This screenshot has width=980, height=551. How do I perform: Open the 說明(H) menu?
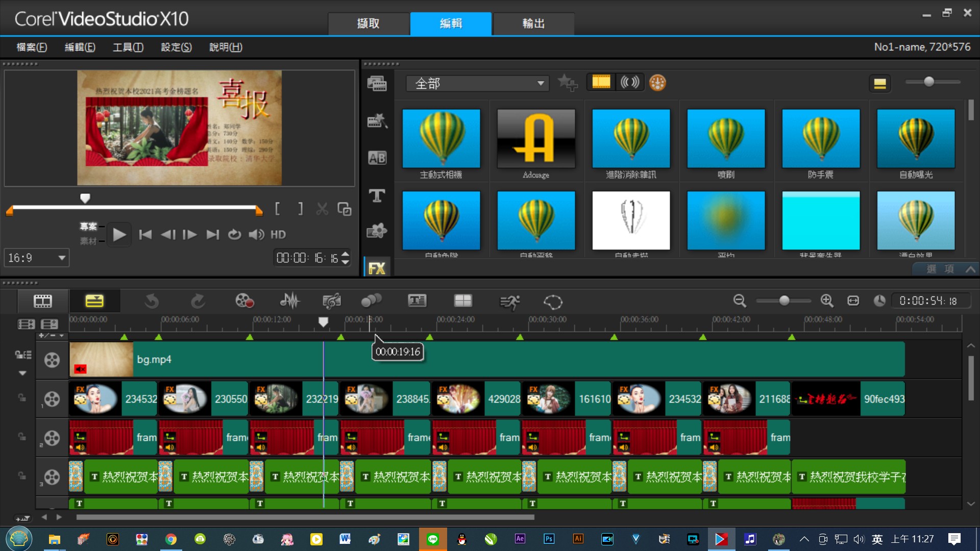pyautogui.click(x=226, y=47)
